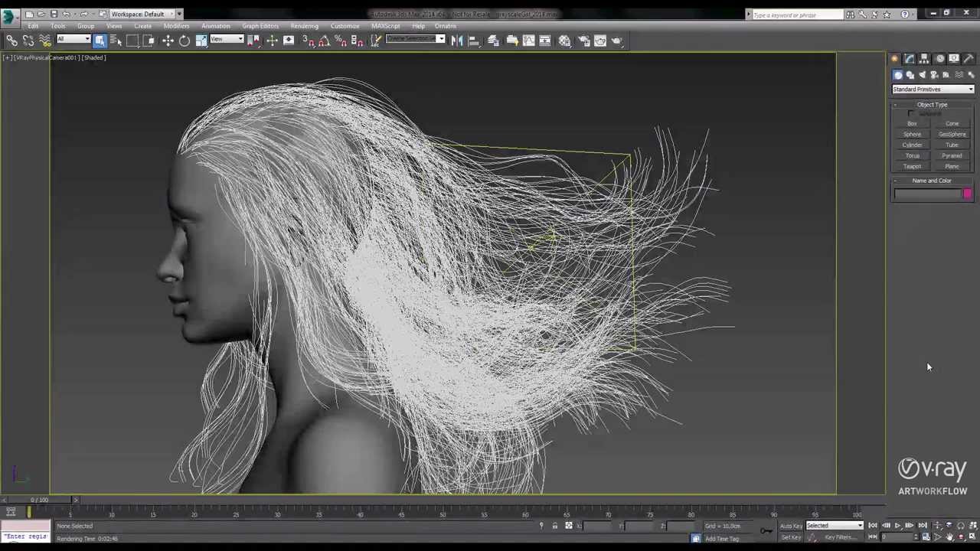Click the Align tool icon
This screenshot has height=551, width=980.
(474, 41)
